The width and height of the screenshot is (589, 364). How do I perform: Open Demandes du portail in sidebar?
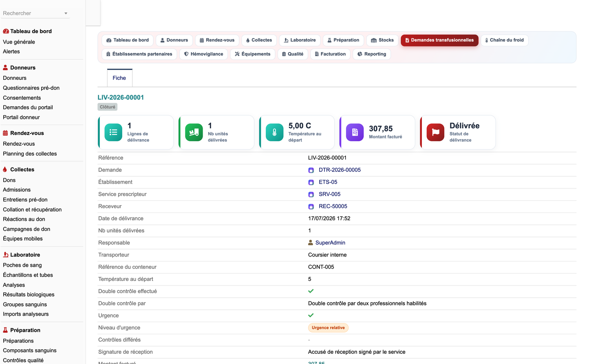pos(28,107)
